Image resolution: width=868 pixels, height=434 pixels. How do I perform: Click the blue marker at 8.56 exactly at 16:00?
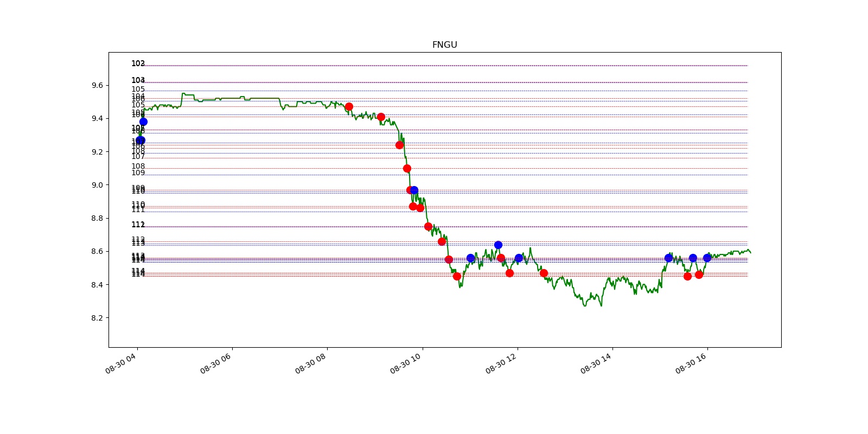coord(707,258)
